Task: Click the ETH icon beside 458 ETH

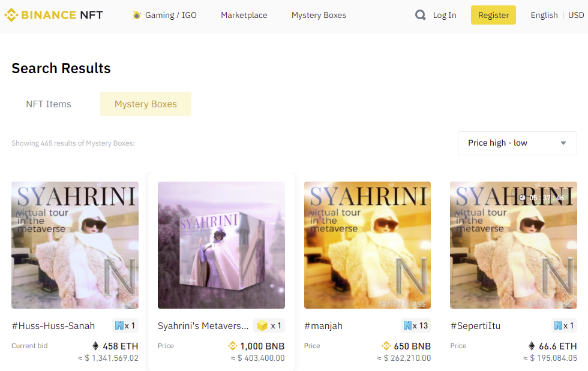Action: (x=95, y=346)
